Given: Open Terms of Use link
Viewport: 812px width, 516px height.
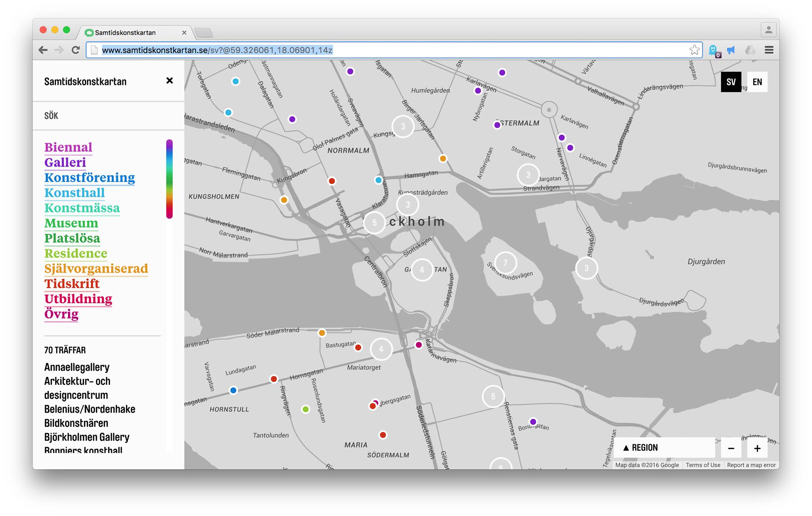Looking at the screenshot, I should click(703, 465).
